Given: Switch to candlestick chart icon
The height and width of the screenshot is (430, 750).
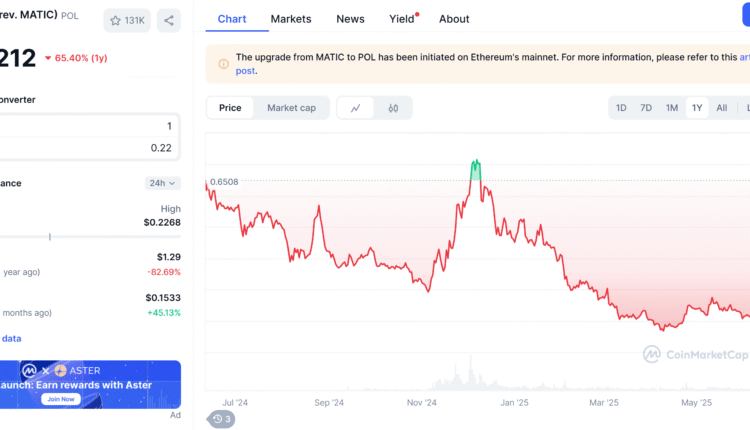Looking at the screenshot, I should (394, 108).
